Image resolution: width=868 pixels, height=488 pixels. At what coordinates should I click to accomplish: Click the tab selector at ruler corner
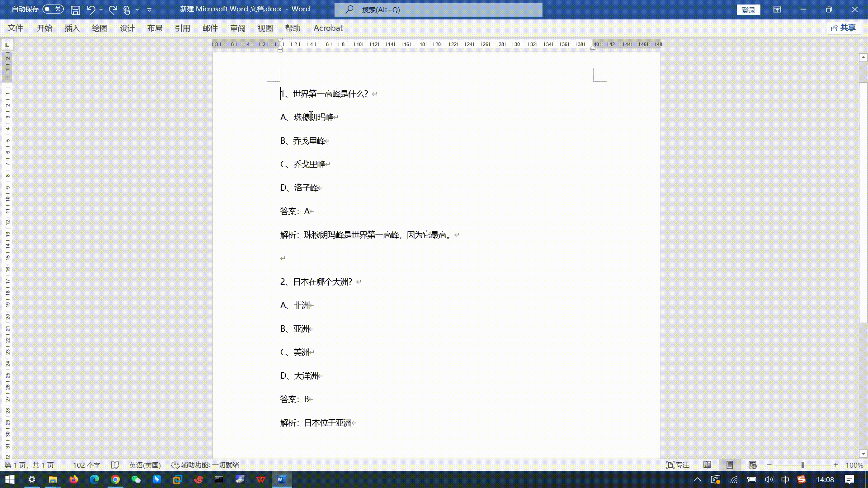pyautogui.click(x=7, y=45)
